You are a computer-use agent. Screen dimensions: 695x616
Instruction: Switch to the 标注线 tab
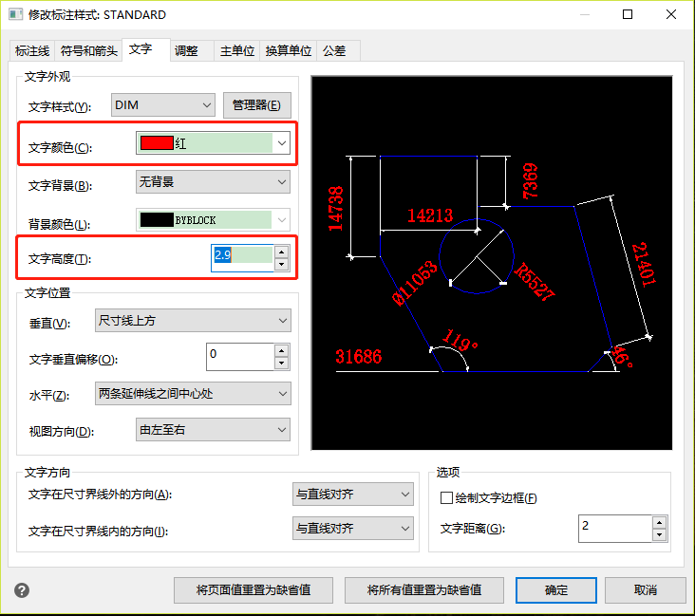(x=32, y=51)
